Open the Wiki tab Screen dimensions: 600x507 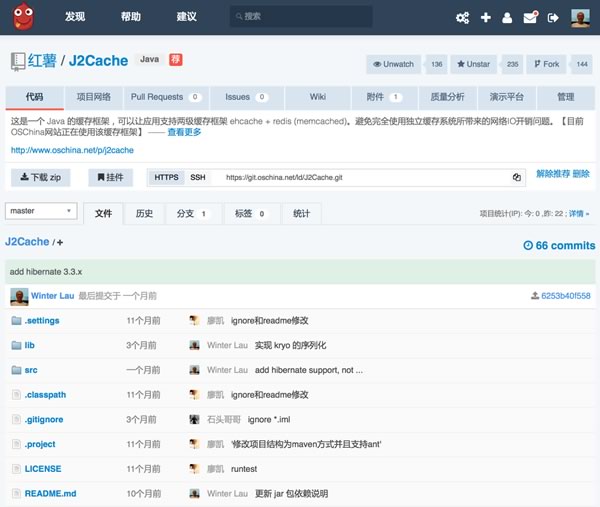(x=318, y=97)
